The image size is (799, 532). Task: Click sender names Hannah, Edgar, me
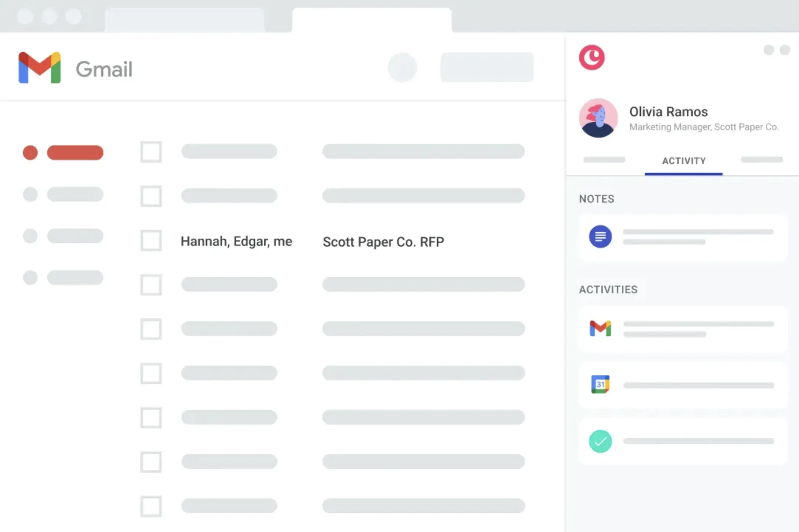click(236, 241)
